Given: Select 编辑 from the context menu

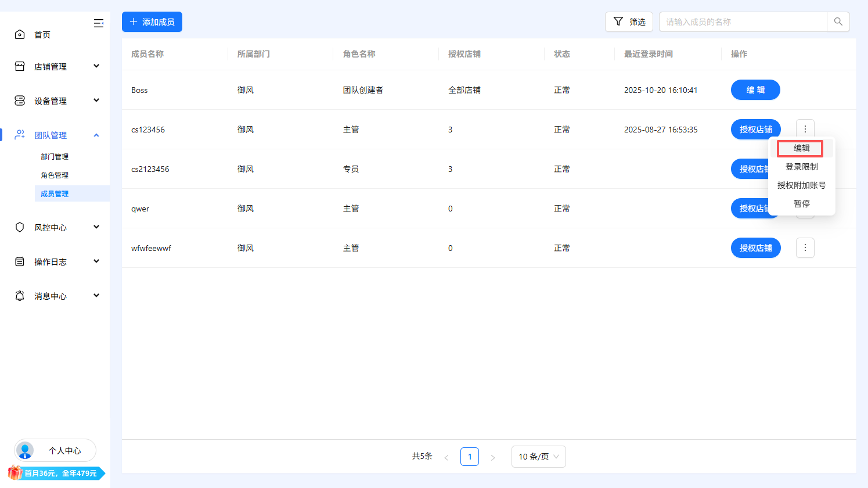Looking at the screenshot, I should click(x=801, y=148).
